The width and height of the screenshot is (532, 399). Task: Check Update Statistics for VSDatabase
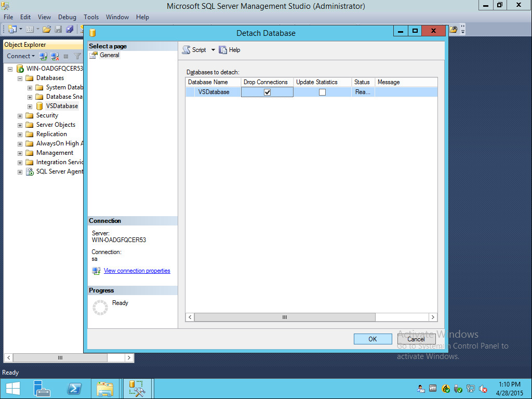[322, 92]
